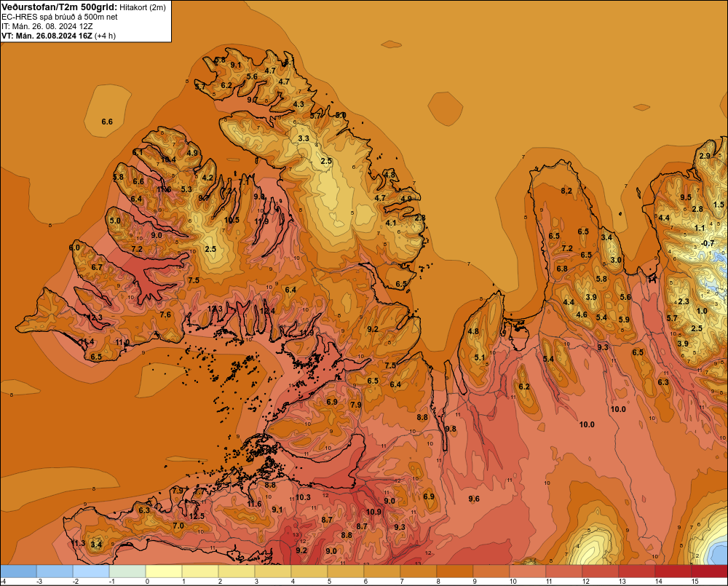728x586 pixels.
Task: Click the '(+4 h)' forecast offset
Action: (x=106, y=36)
